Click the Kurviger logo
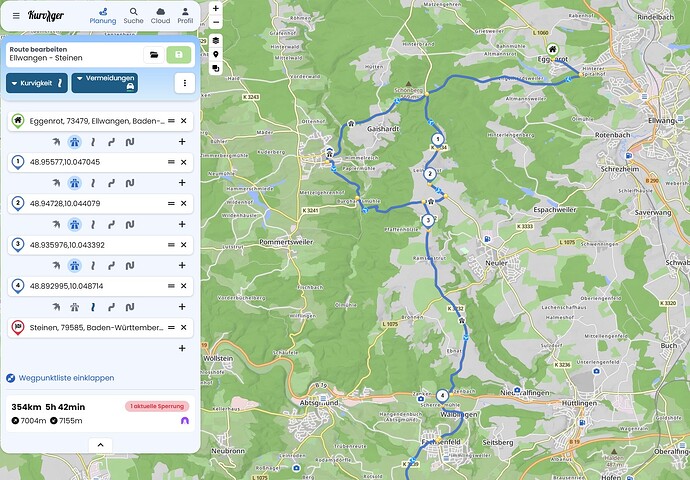The height and width of the screenshot is (480, 690). [46, 16]
